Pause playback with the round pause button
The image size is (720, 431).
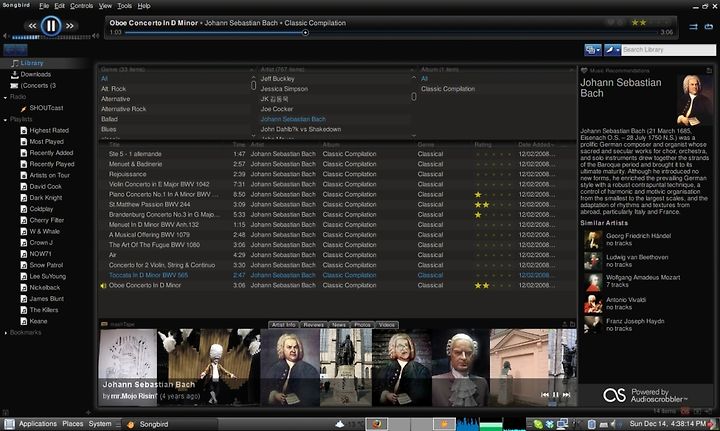(51, 26)
